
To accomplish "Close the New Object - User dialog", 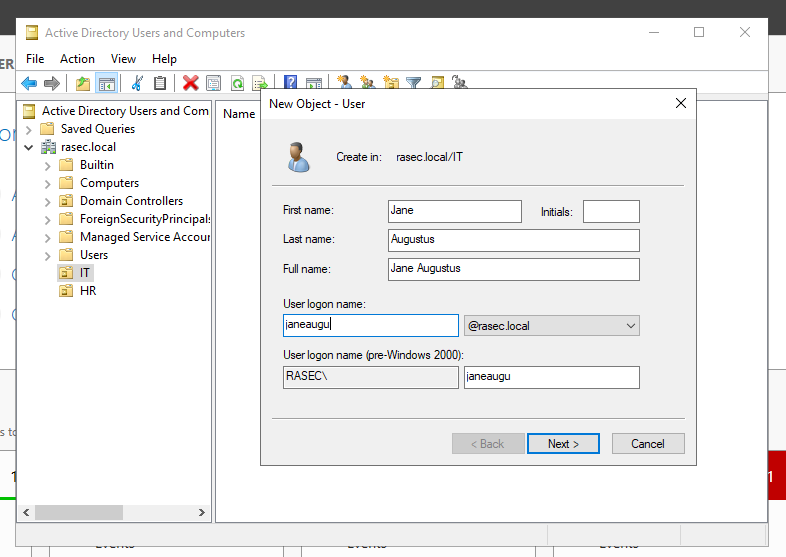I will (x=680, y=103).
